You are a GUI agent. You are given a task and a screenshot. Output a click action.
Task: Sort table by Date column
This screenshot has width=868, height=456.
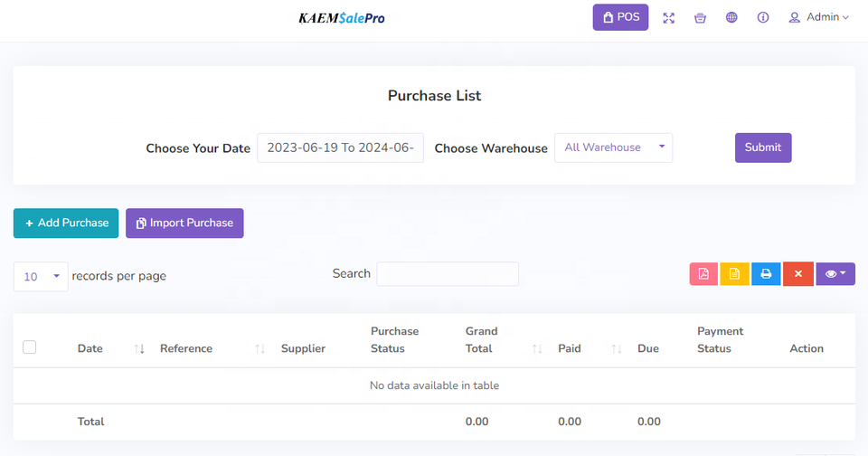point(90,348)
